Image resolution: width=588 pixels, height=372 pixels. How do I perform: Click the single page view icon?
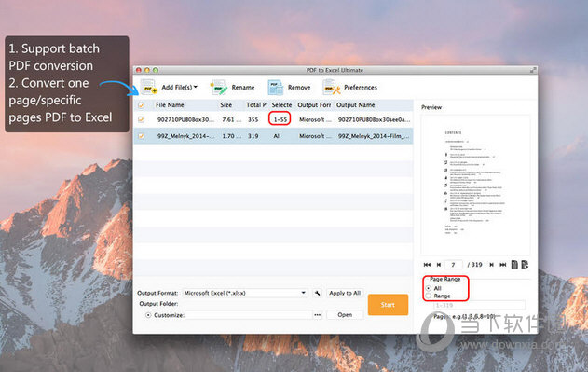click(x=514, y=265)
